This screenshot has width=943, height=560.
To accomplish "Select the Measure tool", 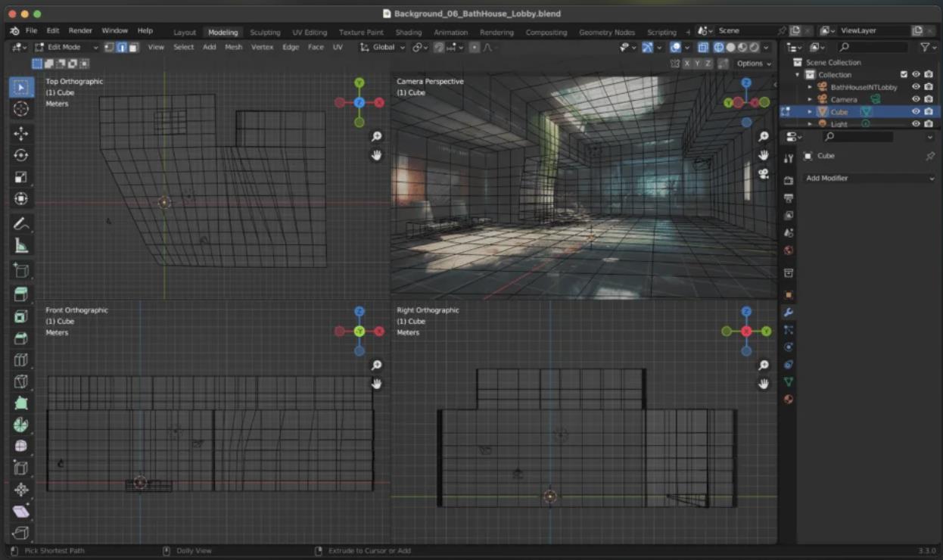I will 21,246.
